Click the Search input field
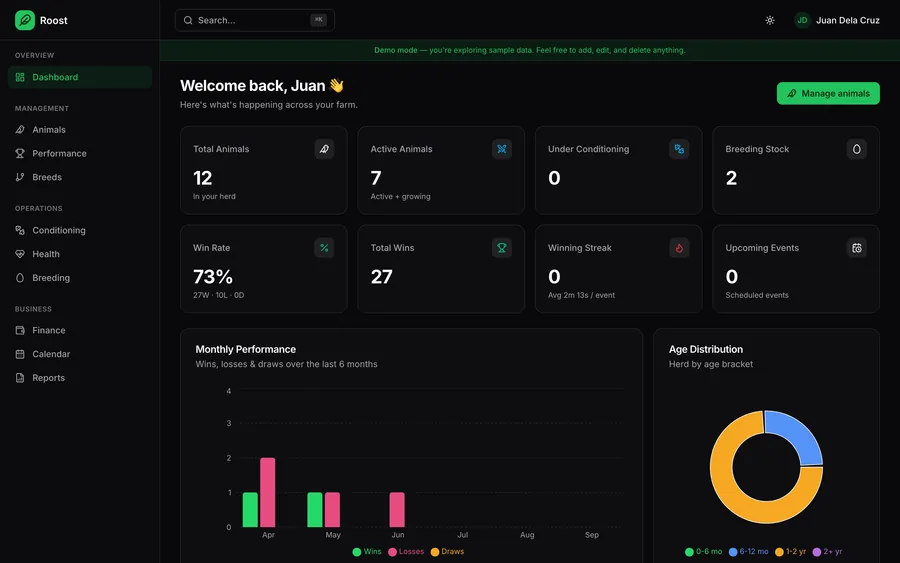900x563 pixels. click(255, 20)
